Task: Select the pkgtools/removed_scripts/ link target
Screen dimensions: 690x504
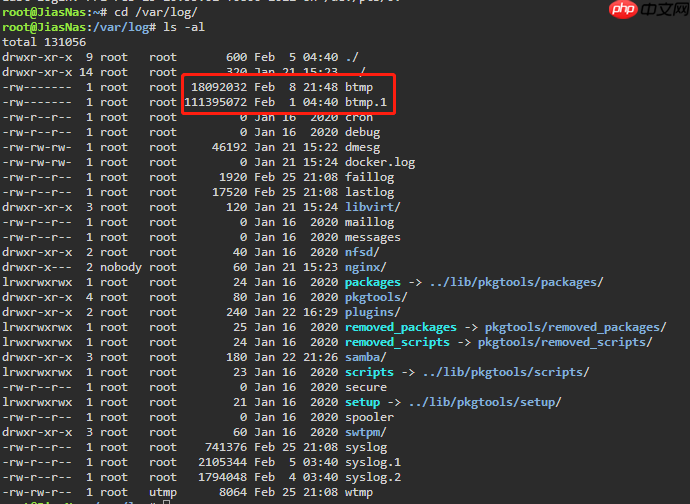Action: [565, 342]
